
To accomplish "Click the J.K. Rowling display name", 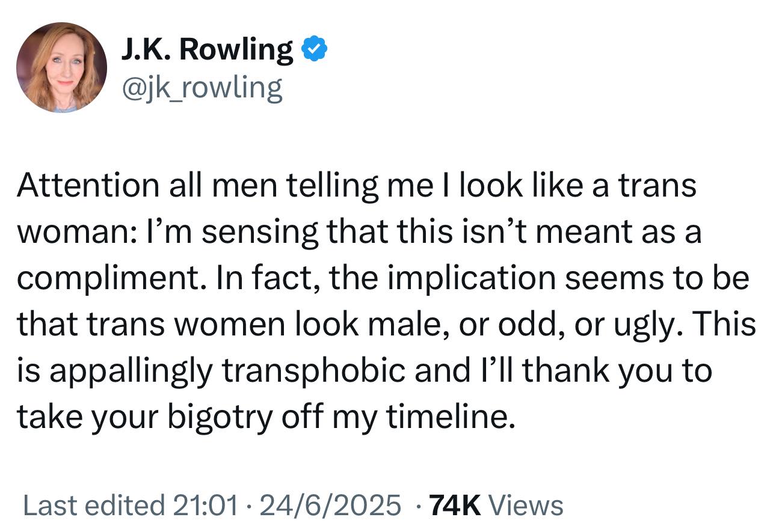I will point(207,50).
